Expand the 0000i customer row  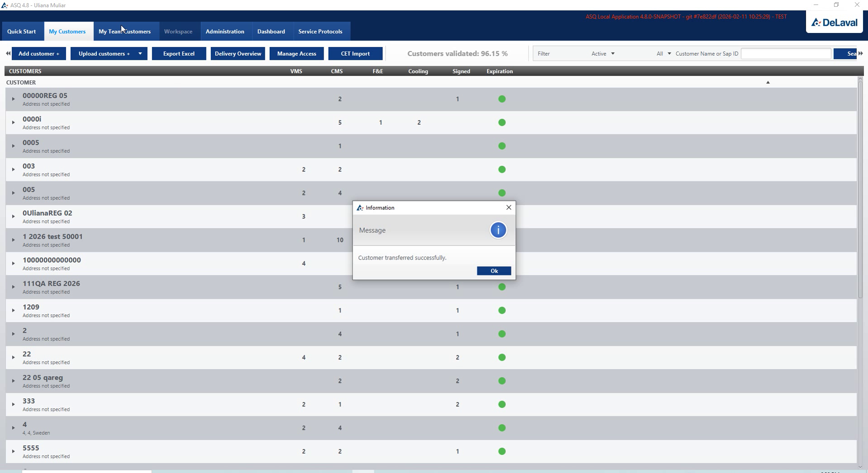pos(13,123)
